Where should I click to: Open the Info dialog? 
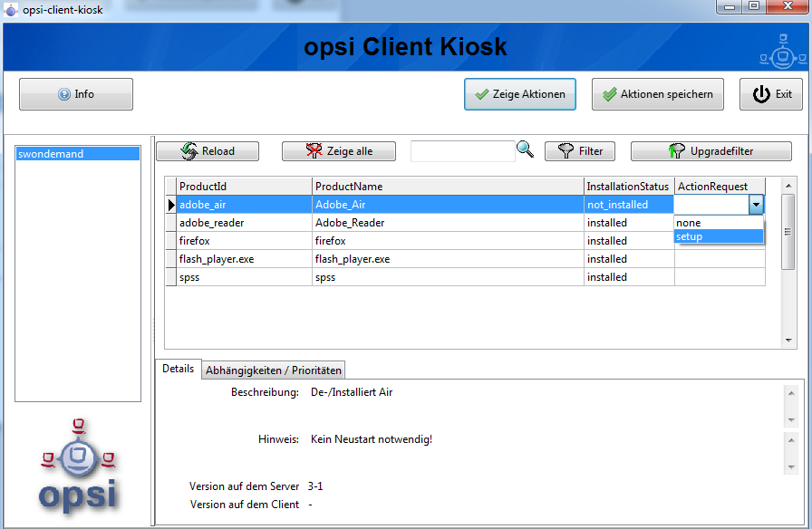coord(76,94)
